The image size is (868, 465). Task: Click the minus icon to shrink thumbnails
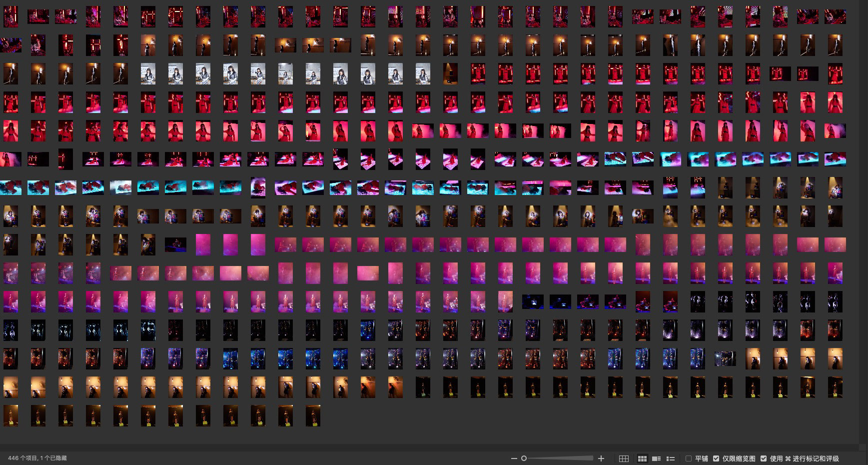coord(514,458)
